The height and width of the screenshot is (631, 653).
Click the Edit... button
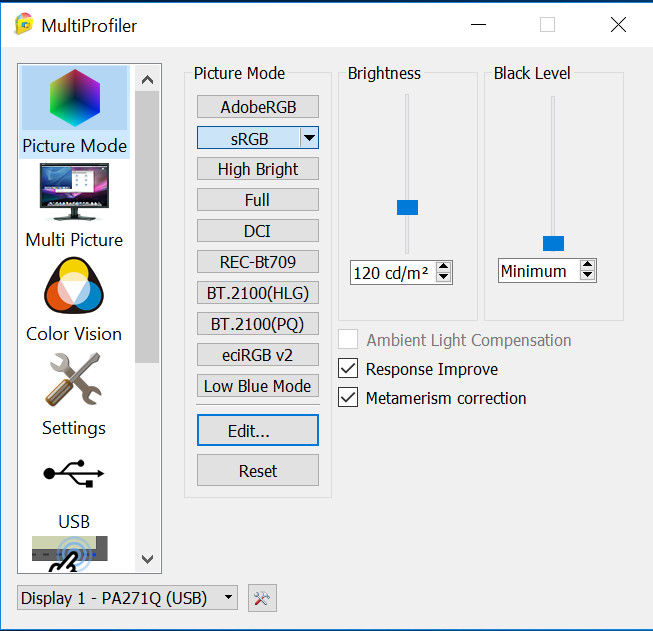[258, 430]
